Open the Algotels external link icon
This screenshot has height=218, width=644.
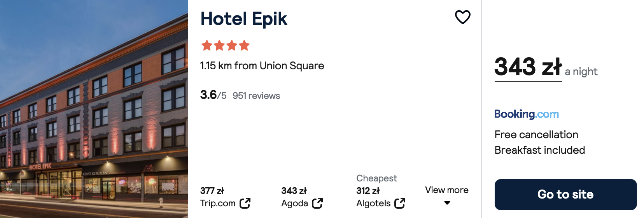tap(400, 203)
